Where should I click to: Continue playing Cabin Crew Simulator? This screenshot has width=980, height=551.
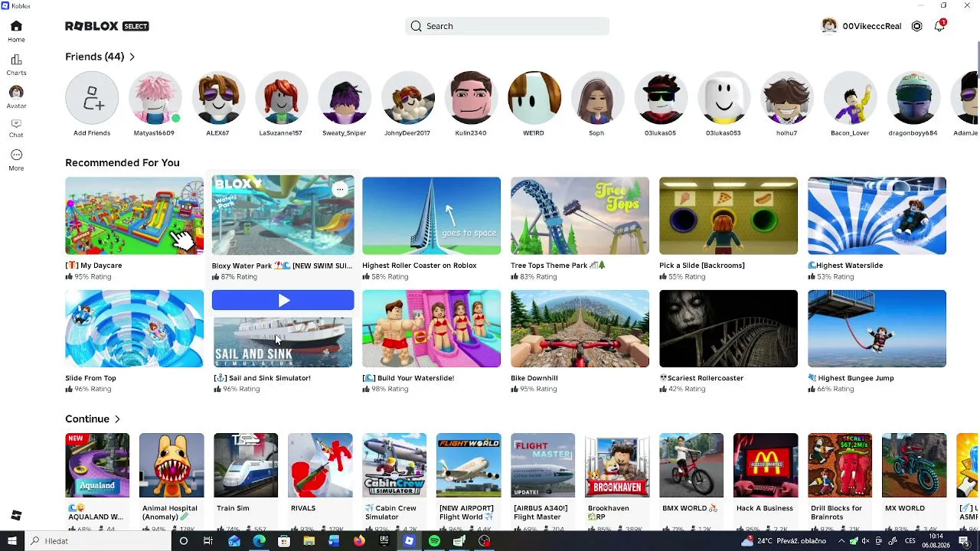(394, 465)
